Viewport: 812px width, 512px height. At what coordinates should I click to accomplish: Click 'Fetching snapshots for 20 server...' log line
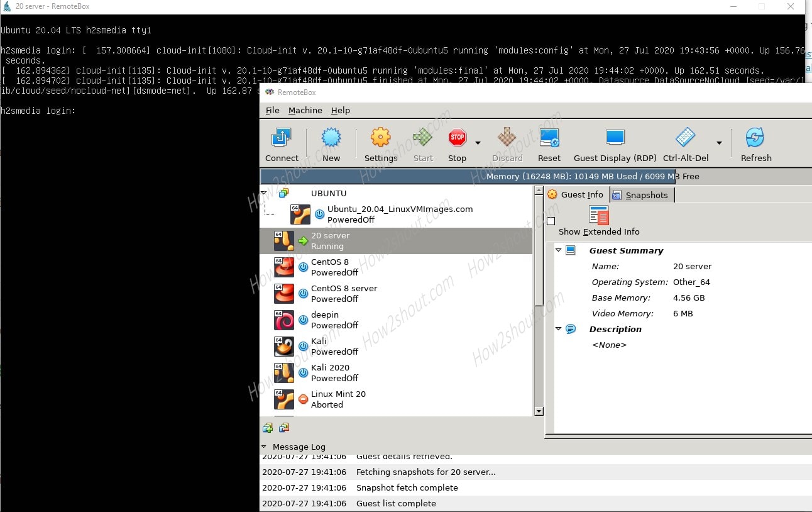(426, 472)
